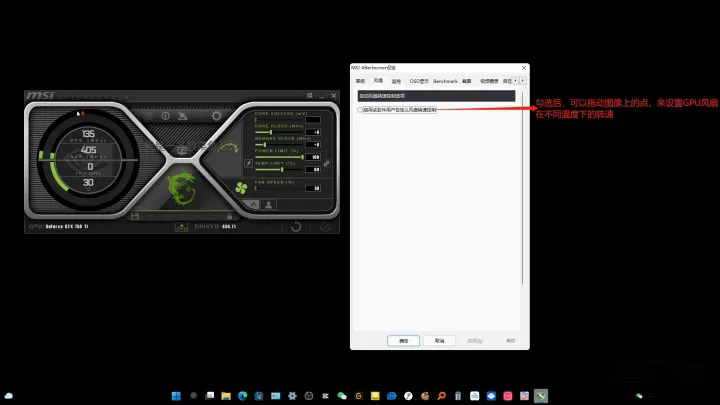Viewport: 720px width, 405px height.
Task: Switch to the 常规 tab
Action: point(360,81)
